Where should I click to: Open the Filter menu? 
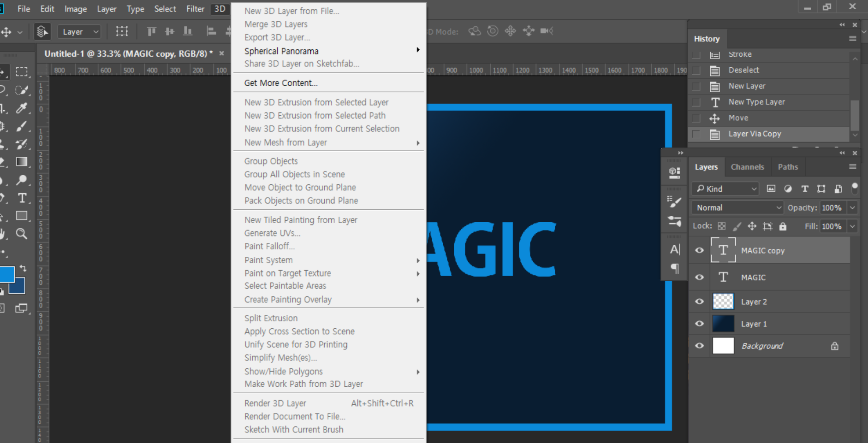pyautogui.click(x=195, y=9)
